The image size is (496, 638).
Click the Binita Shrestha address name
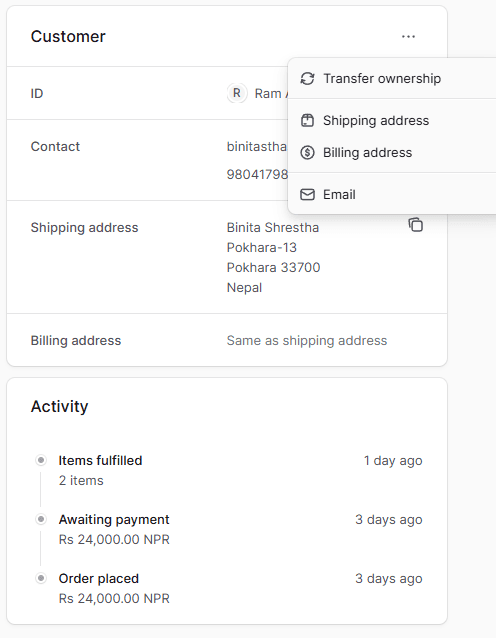(x=273, y=227)
